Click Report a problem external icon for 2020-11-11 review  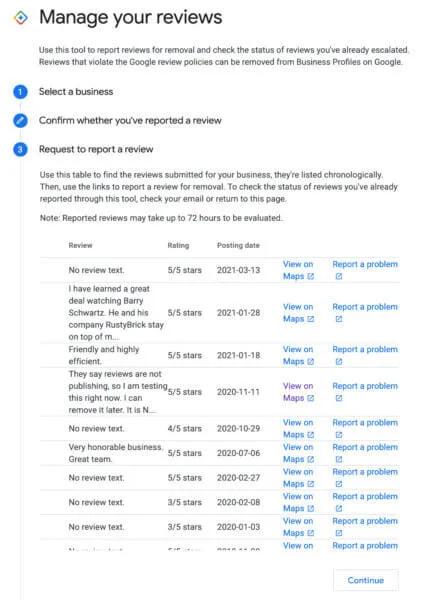click(x=339, y=398)
